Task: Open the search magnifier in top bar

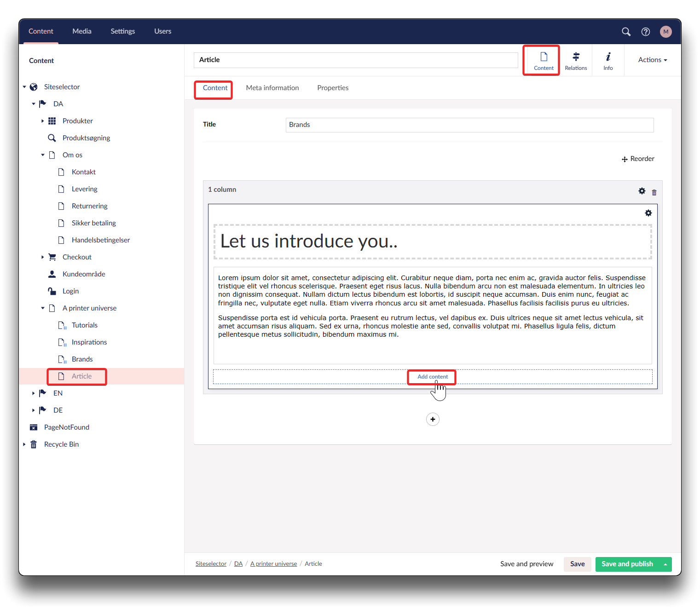Action: 626,32
